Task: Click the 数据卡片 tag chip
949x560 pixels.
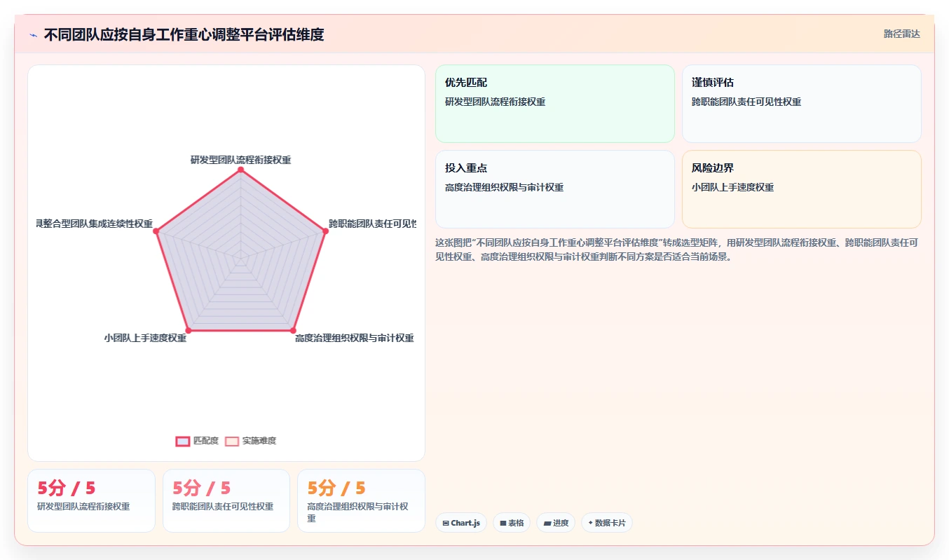Action: [607, 523]
